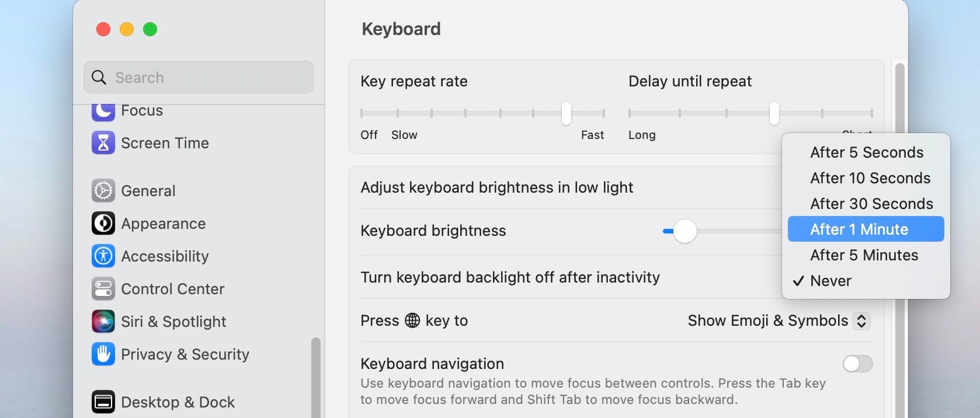Click the Keyboard brightness slider knob
Image resolution: width=980 pixels, height=418 pixels.
[x=684, y=231]
